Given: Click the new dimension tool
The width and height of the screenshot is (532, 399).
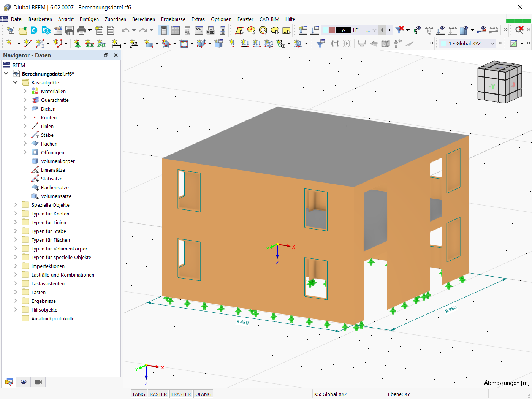Looking at the screenshot, I should (x=116, y=43).
